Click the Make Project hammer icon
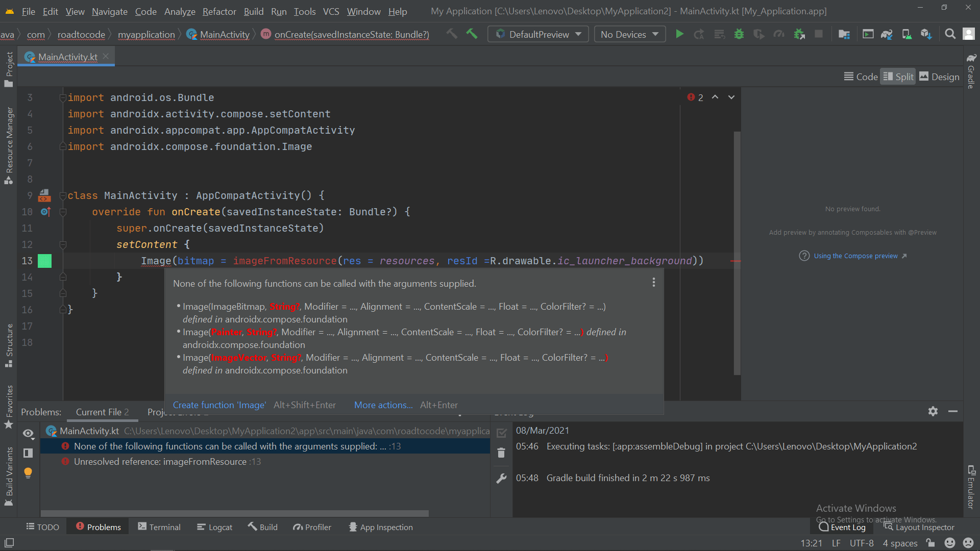The image size is (980, 551). (472, 34)
